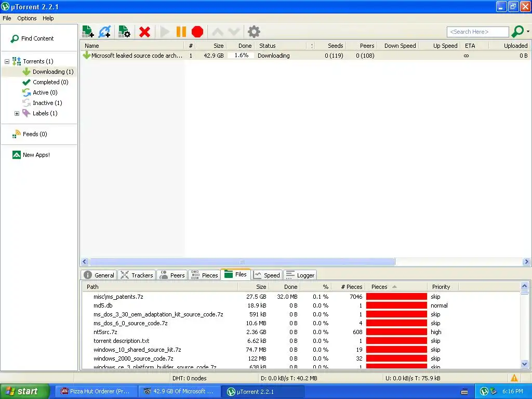The width and height of the screenshot is (532, 399).
Task: Switch to the Speed tab
Action: 267,275
